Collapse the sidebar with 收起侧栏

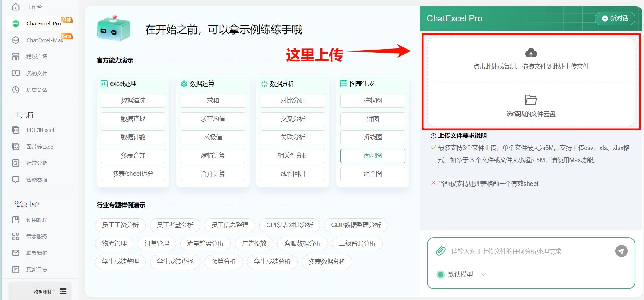point(49,291)
